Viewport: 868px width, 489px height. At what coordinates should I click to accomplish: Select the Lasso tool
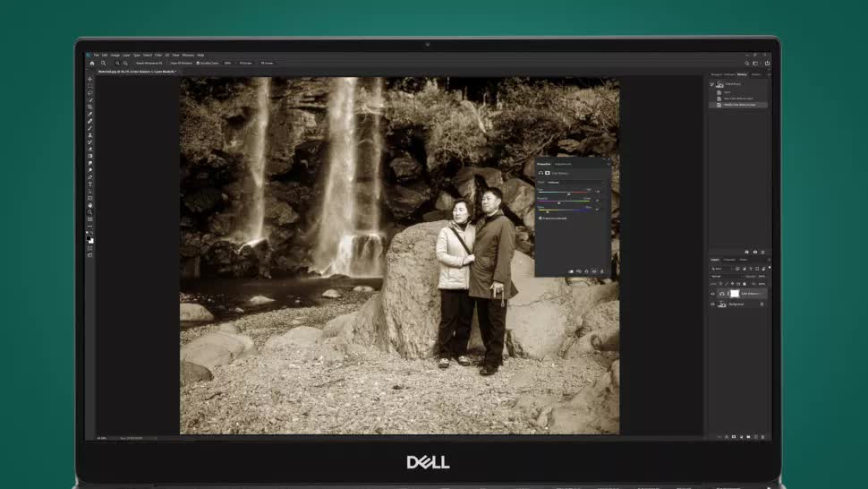pyautogui.click(x=90, y=93)
